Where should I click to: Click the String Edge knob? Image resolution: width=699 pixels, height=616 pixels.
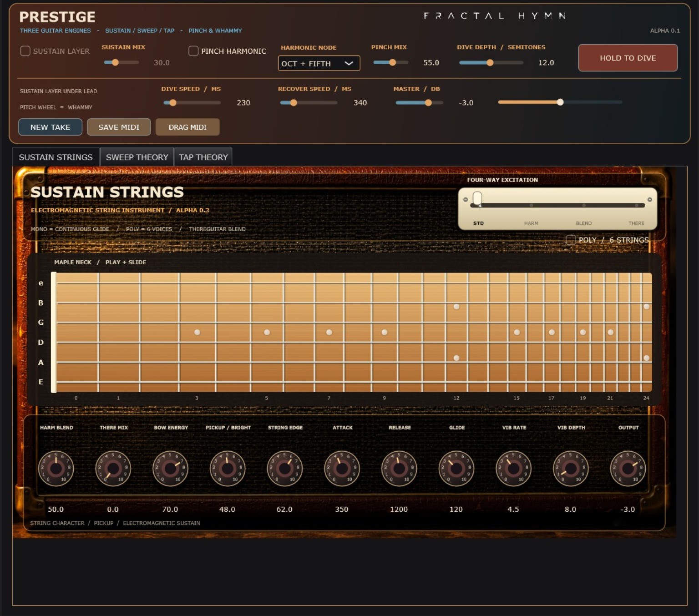(285, 468)
